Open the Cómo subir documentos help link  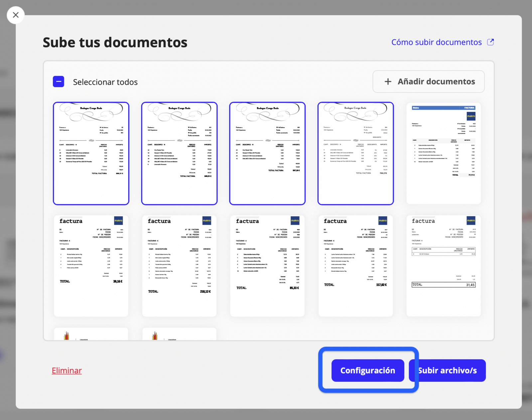436,42
